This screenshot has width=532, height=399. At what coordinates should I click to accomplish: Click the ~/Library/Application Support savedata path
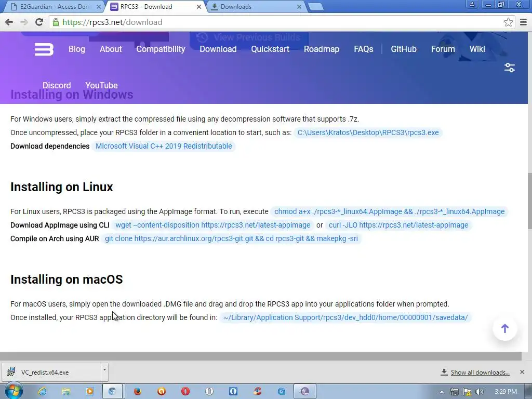coord(345,317)
